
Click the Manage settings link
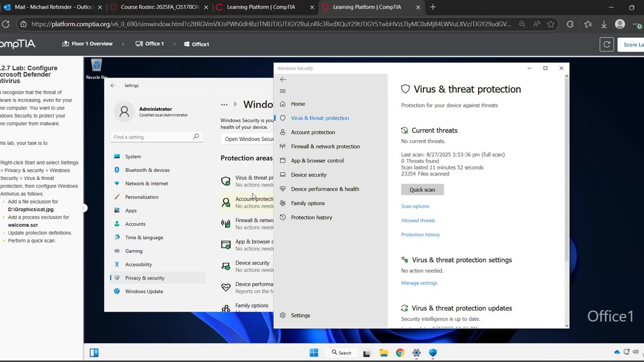419,283
